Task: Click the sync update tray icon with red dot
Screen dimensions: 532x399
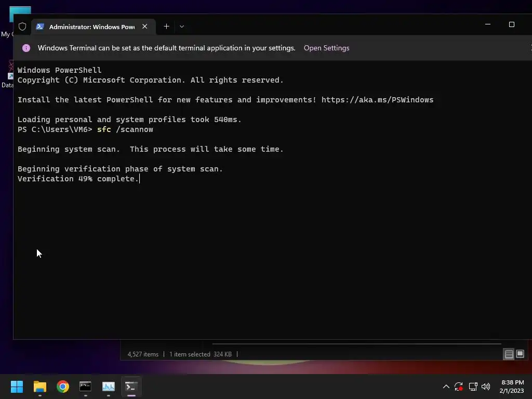Action: coord(459,387)
